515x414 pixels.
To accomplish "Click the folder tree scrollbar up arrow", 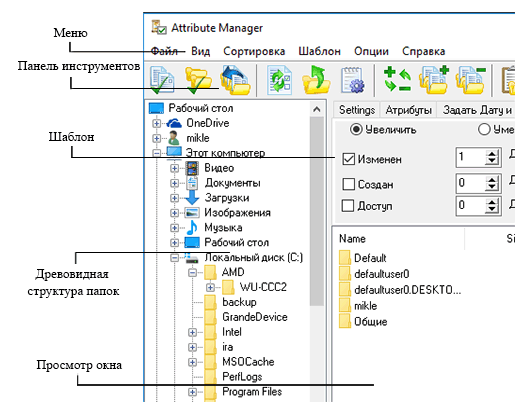I will (x=316, y=109).
